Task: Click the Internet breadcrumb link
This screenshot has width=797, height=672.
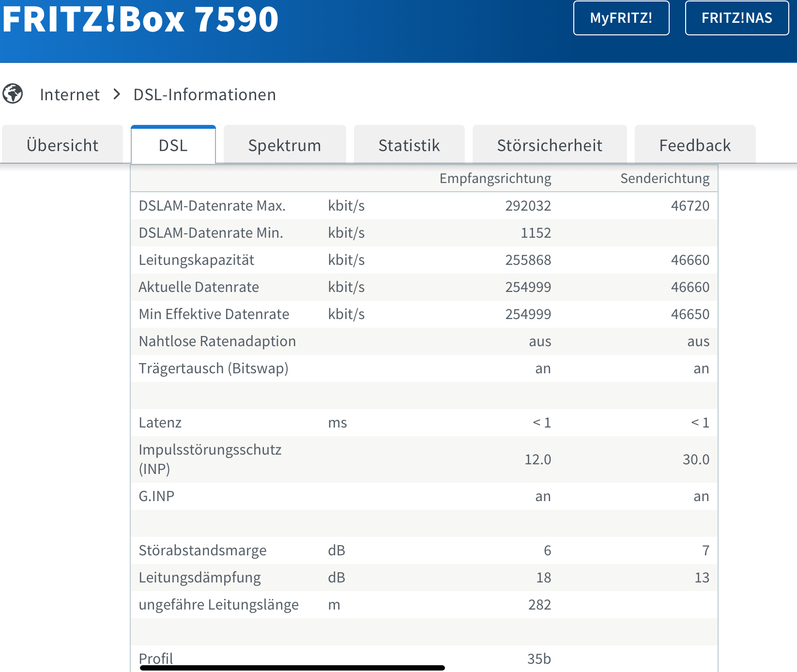Action: (70, 94)
